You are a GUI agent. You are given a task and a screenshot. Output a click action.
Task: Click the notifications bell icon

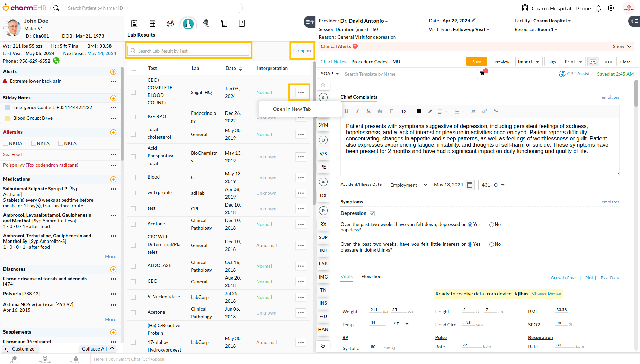pos(598,8)
